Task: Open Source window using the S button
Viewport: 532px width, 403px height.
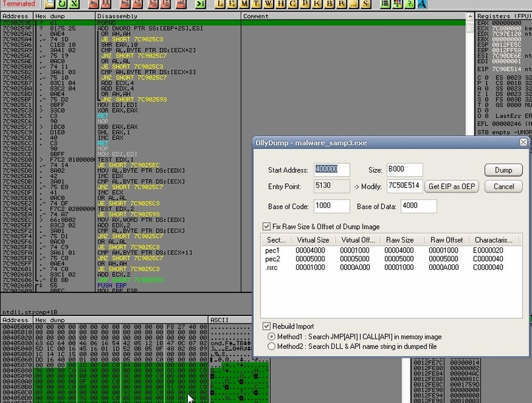Action: point(365,5)
